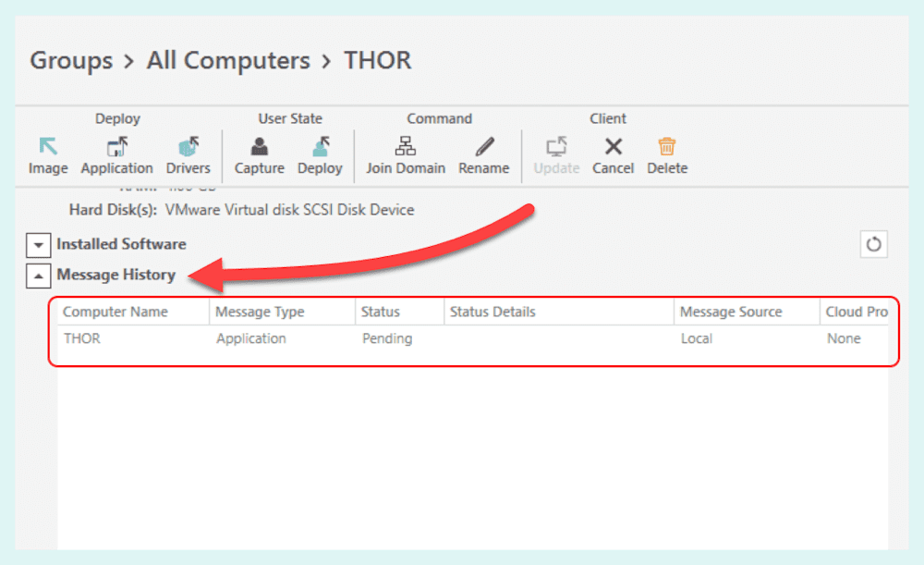This screenshot has height=565, width=924.
Task: Expand the Installed Software section
Action: 38,245
